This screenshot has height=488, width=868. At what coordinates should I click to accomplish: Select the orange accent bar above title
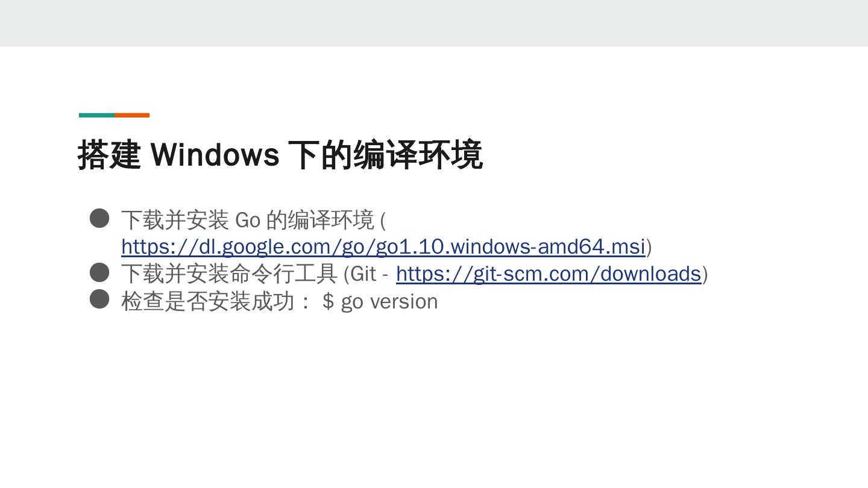[132, 115]
